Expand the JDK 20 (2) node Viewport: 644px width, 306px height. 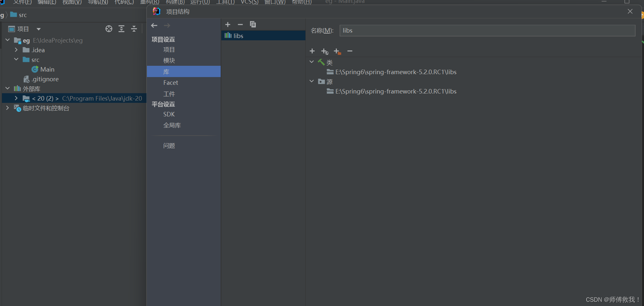16,98
